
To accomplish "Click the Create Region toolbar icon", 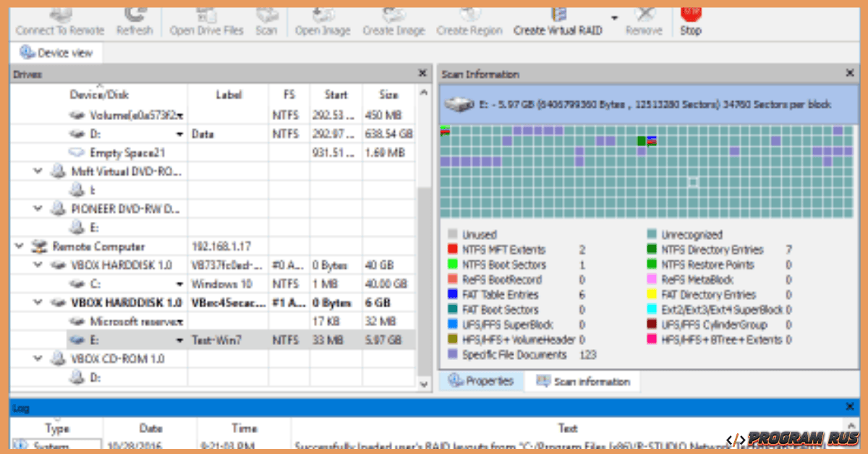I will 469,19.
